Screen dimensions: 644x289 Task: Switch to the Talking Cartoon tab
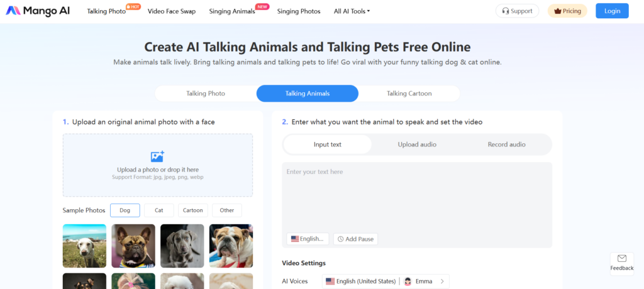(409, 94)
